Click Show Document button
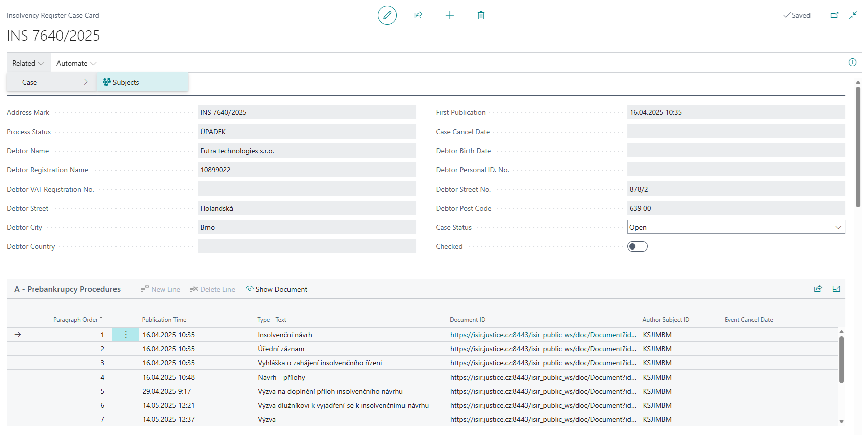Viewport: 868px width, 435px height. [x=276, y=289]
